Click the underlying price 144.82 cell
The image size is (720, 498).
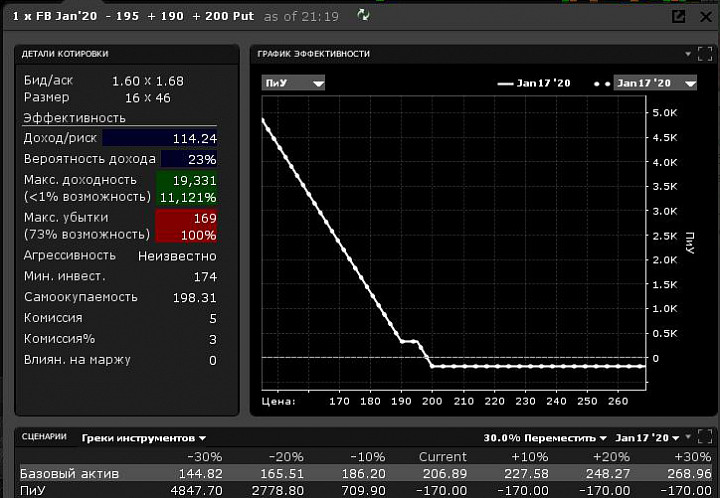pos(201,474)
